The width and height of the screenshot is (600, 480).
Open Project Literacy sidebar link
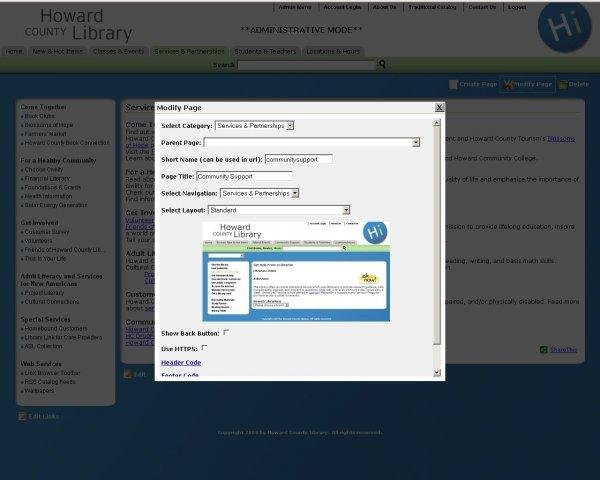pos(44,293)
